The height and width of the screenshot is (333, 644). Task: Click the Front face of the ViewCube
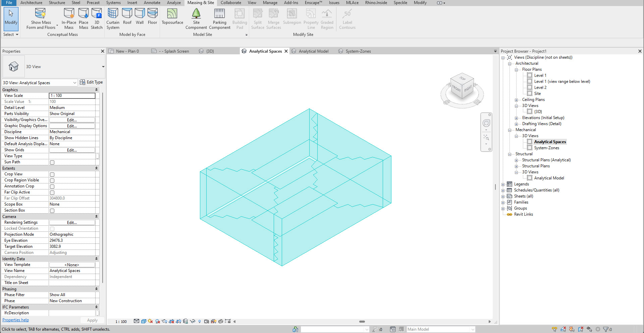[x=456, y=89]
